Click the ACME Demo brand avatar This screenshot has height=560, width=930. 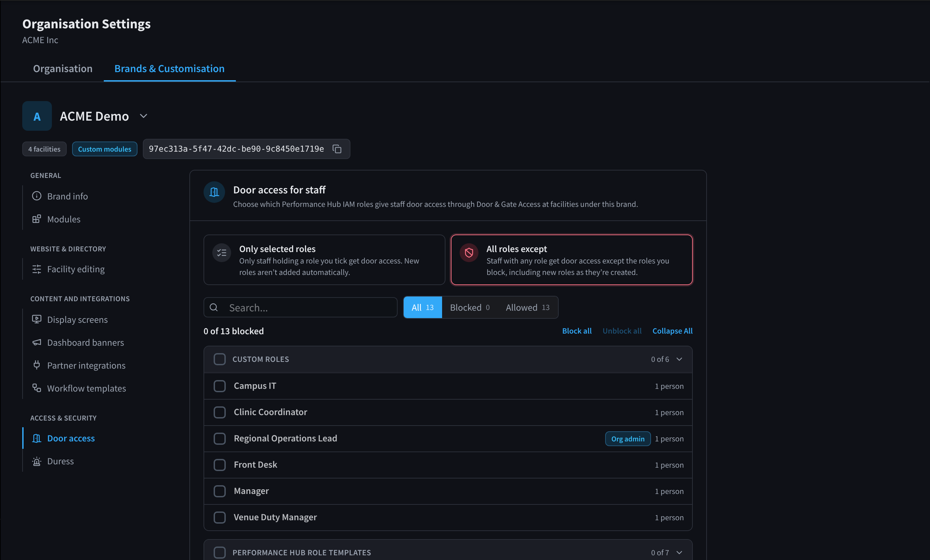point(37,116)
